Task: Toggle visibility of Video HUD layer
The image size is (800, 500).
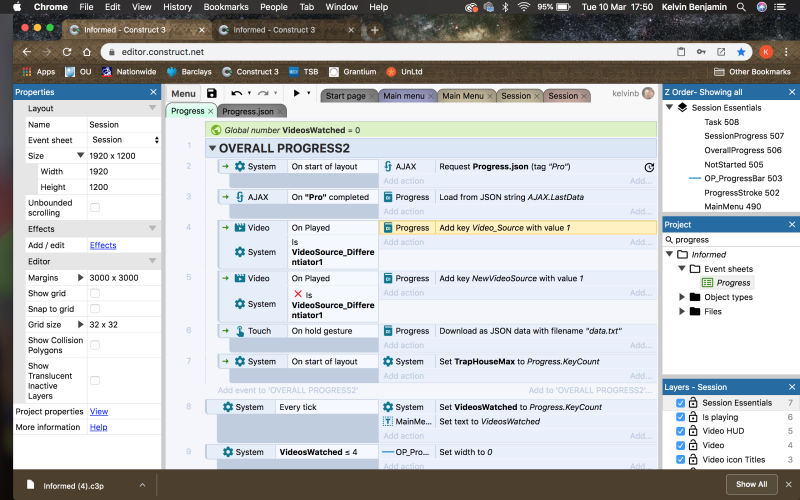Action: pos(680,431)
